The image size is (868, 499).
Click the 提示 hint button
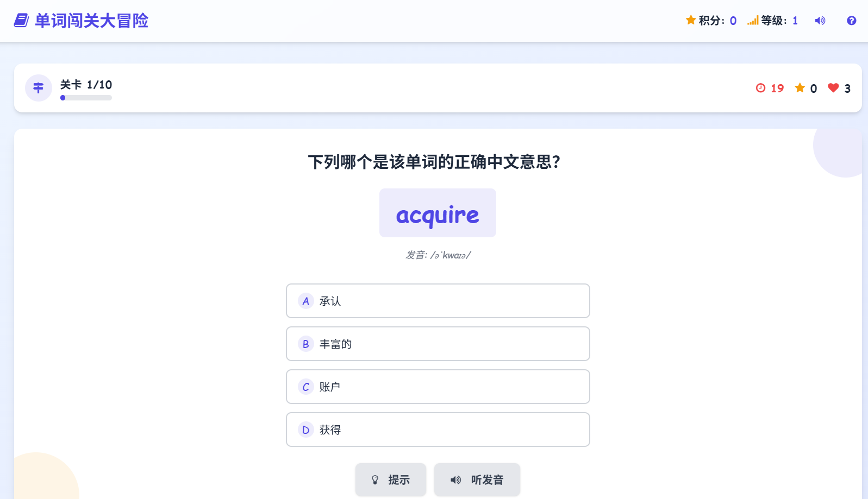[x=391, y=479]
